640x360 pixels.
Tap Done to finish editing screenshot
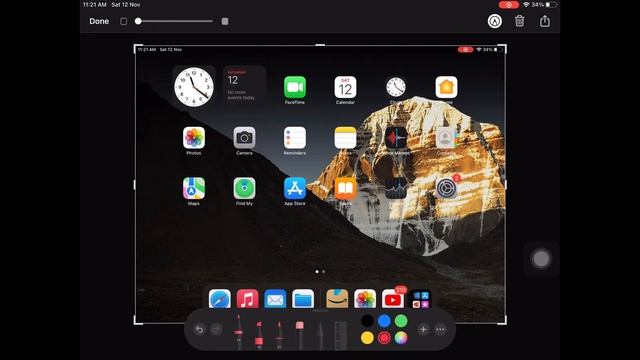99,21
